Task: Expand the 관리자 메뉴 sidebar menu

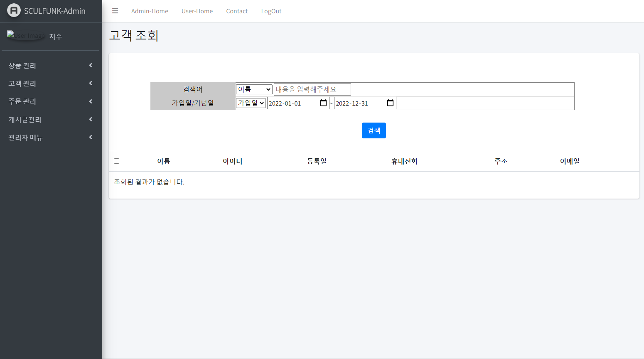Action: pyautogui.click(x=50, y=138)
